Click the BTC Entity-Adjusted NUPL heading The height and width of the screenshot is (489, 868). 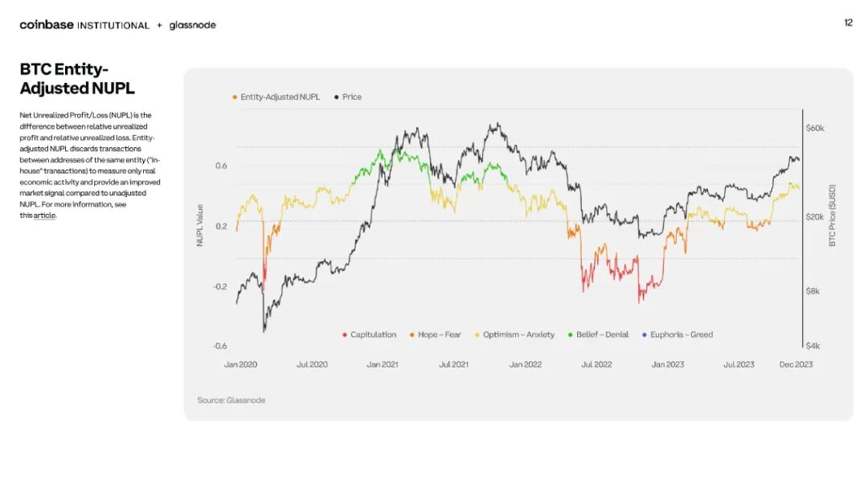coord(77,79)
